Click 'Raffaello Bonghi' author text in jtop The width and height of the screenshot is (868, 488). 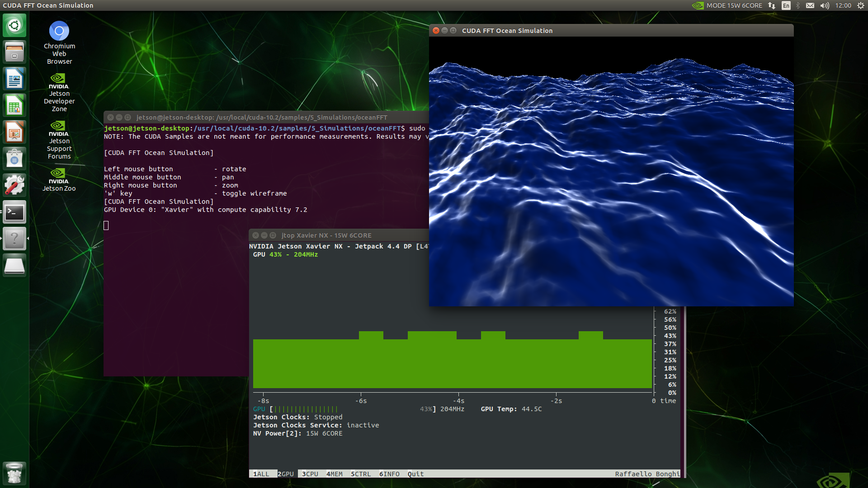(x=647, y=474)
